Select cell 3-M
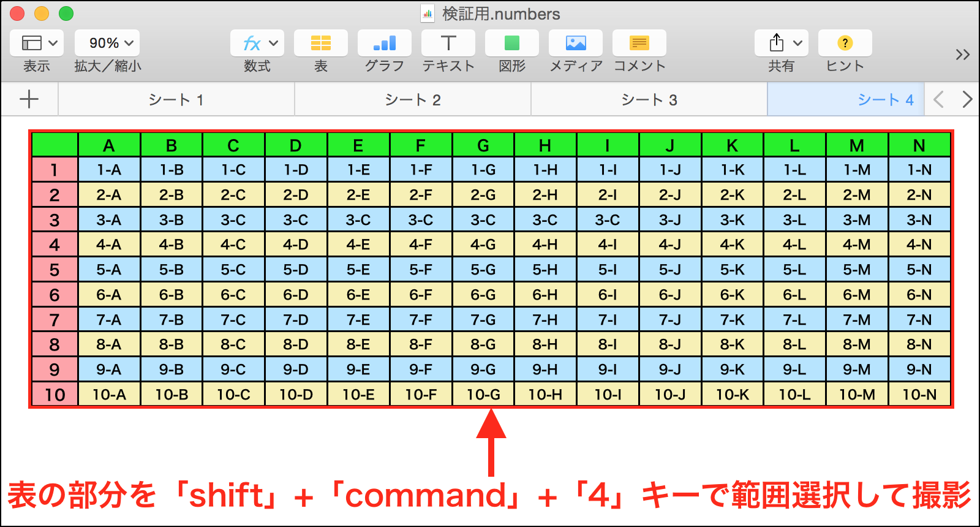980x527 pixels. click(857, 220)
